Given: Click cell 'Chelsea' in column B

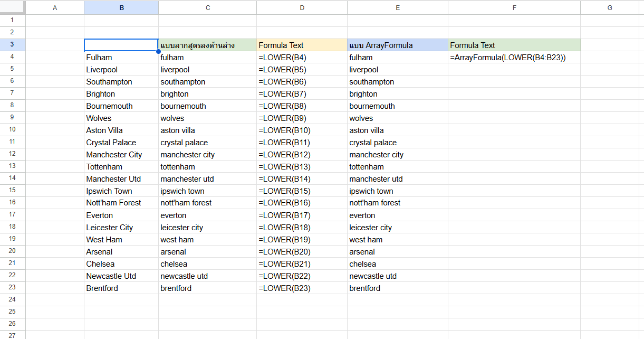Looking at the screenshot, I should coord(121,263).
